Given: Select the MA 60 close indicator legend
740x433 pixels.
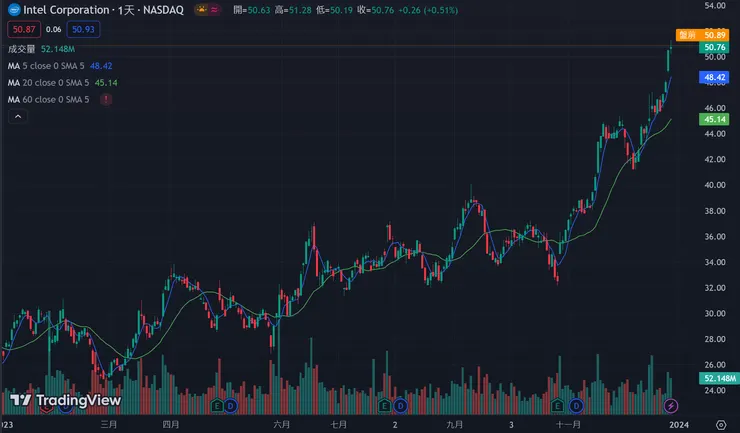Looking at the screenshot, I should coord(49,100).
